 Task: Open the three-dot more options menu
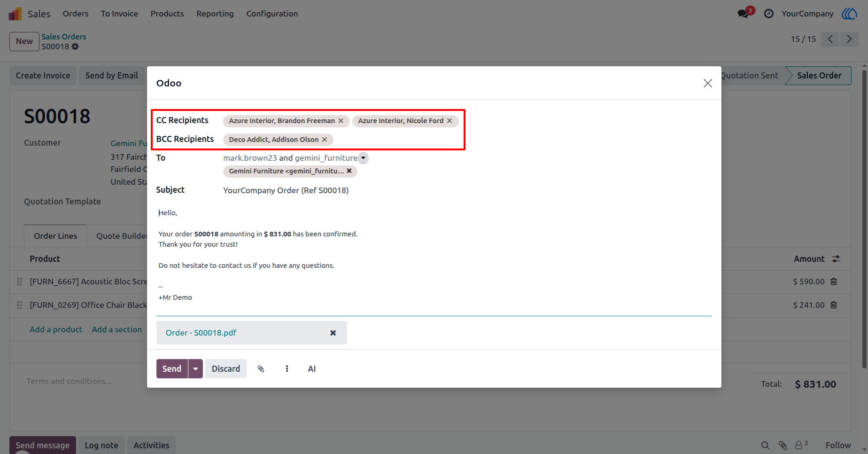tap(287, 369)
